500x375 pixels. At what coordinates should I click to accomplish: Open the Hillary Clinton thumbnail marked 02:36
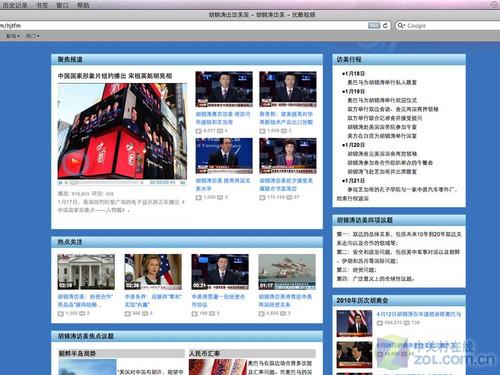tap(153, 272)
